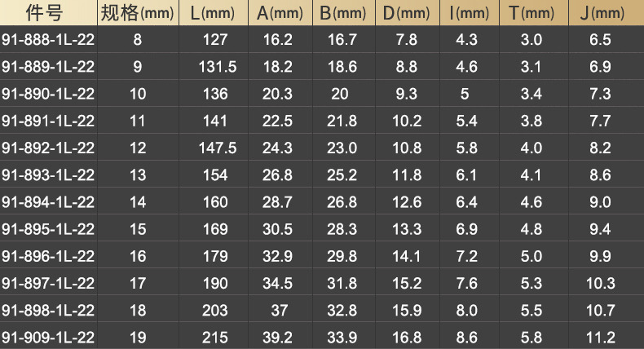Click part number 91-888-1L-22
The height and width of the screenshot is (349, 644).
48,39
